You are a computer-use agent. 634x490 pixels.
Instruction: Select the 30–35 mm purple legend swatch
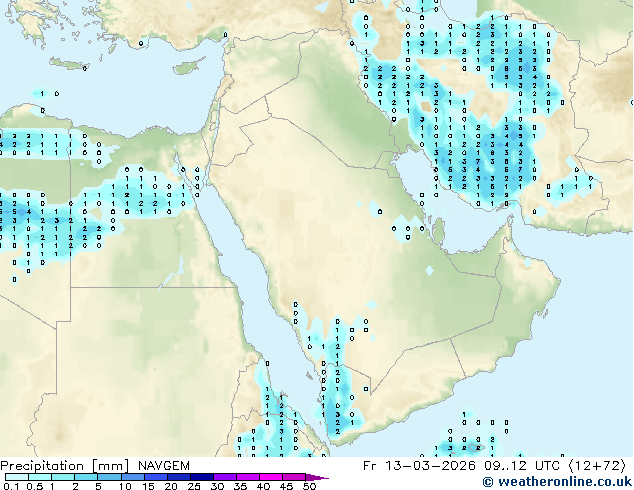225,477
